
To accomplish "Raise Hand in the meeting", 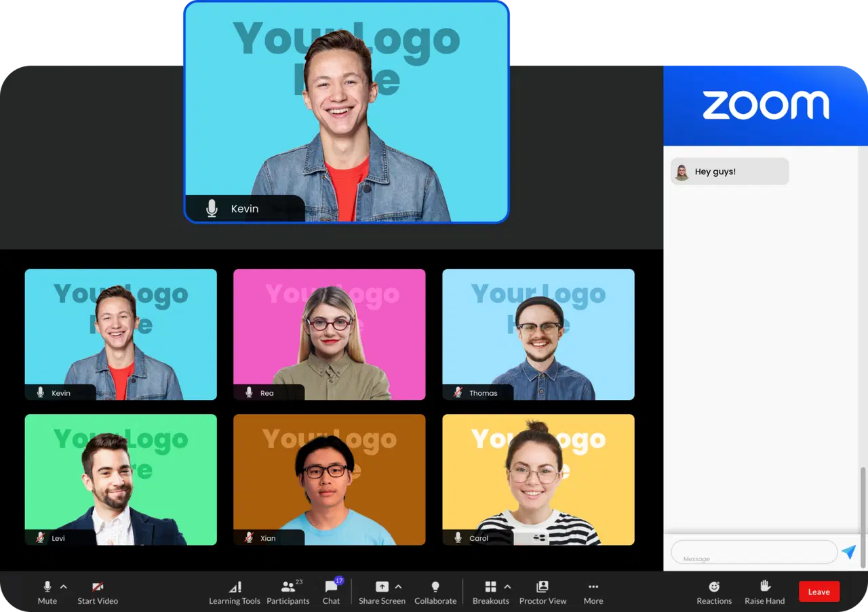I will point(765,592).
